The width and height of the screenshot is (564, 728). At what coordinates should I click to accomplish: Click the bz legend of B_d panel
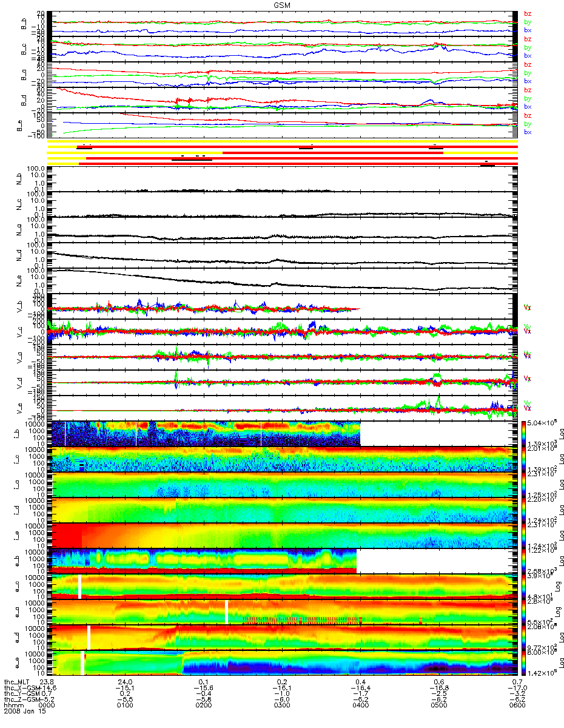(528, 90)
